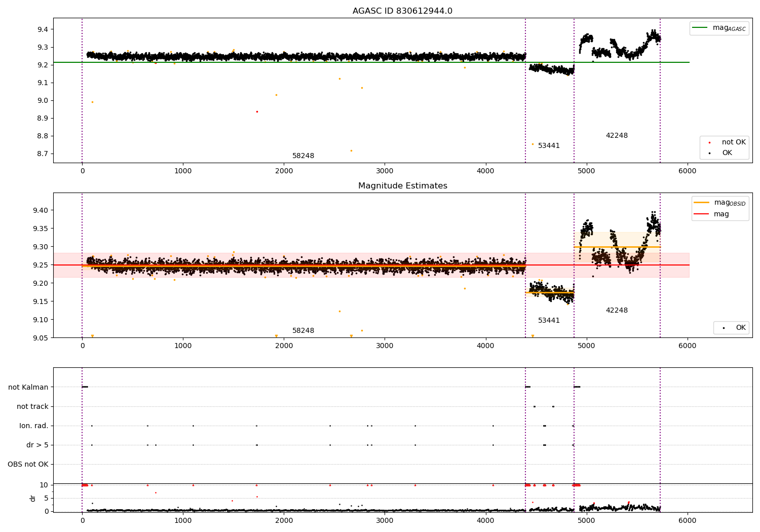This screenshot has width=760, height=532.
Task: Click the title "AGASC ID 830612944.0"
Action: coord(402,11)
